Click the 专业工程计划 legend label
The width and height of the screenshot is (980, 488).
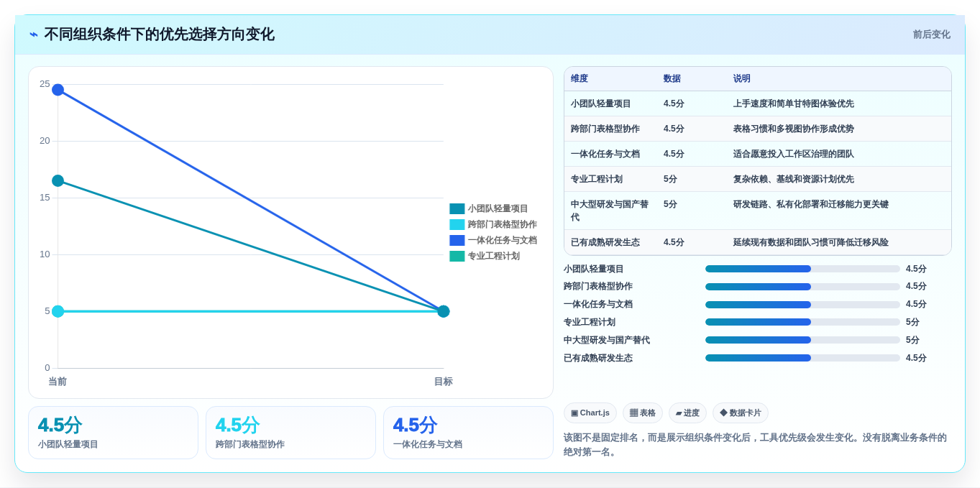[493, 256]
